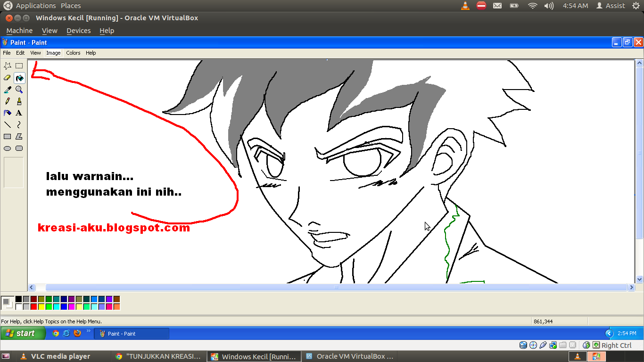Screen dimensions: 644x362
Task: Click the Paint taskbar button
Action: [x=132, y=333]
